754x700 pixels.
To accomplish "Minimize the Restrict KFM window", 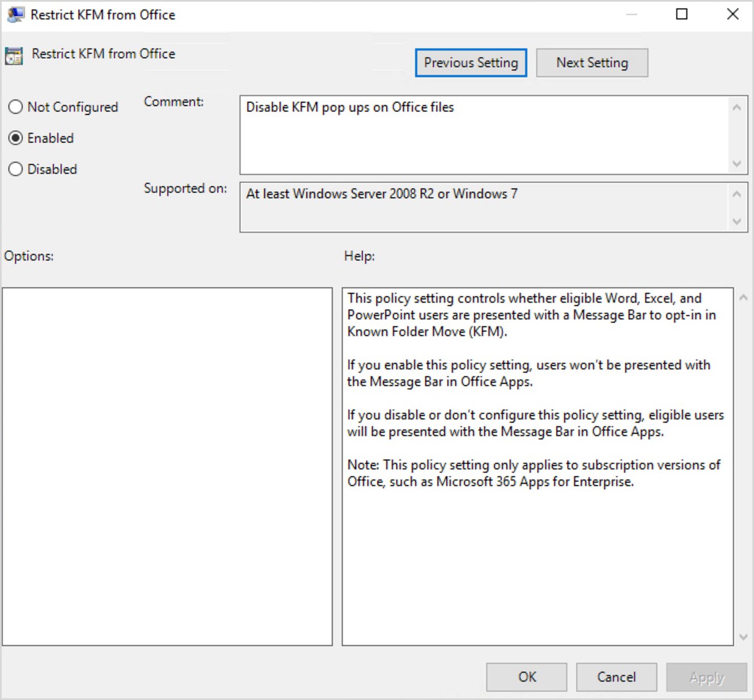I will 631,14.
